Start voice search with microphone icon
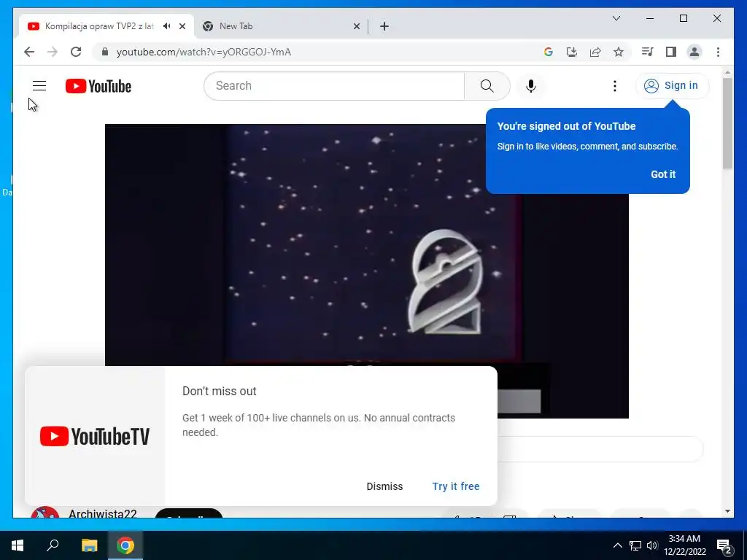This screenshot has height=560, width=747. 531,86
